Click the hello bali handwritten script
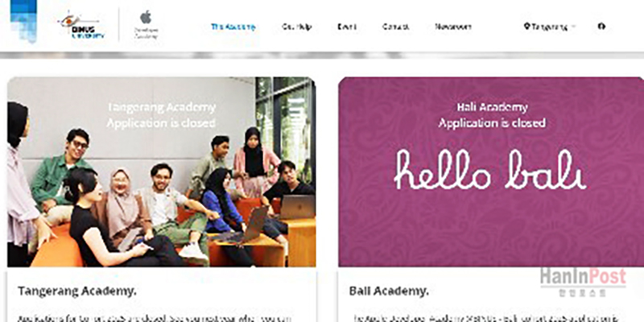644x322 pixels. 490,170
